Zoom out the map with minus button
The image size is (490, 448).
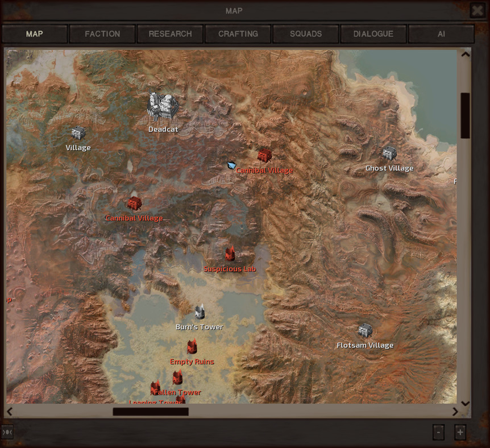438,433
